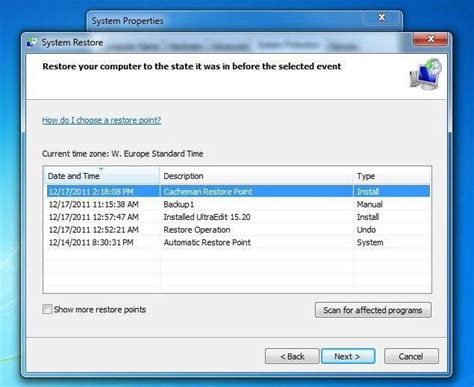Close the System Properties window behind
This screenshot has width=474, height=387.
tap(382, 17)
